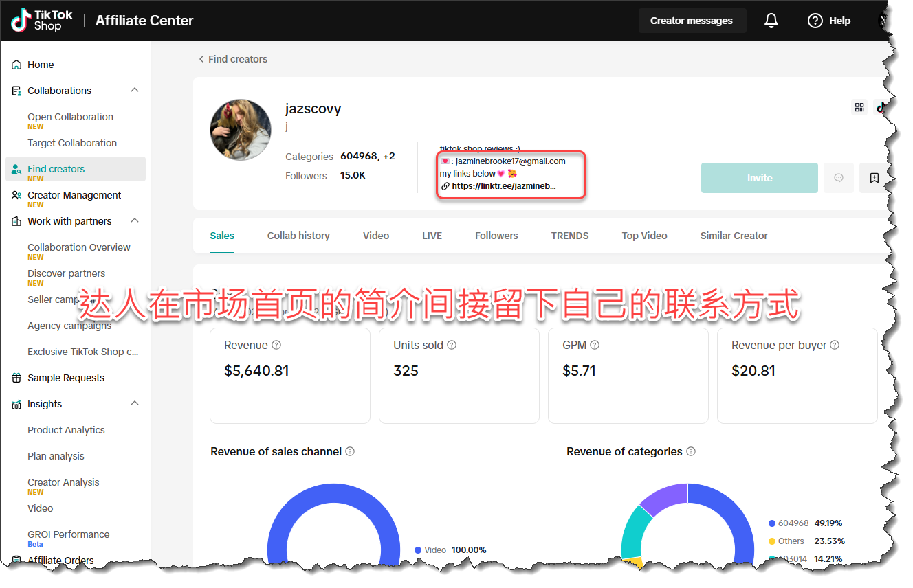Screen dimensions: 913x588
Task: Collapse the Insights section chevron
Action: (x=135, y=403)
